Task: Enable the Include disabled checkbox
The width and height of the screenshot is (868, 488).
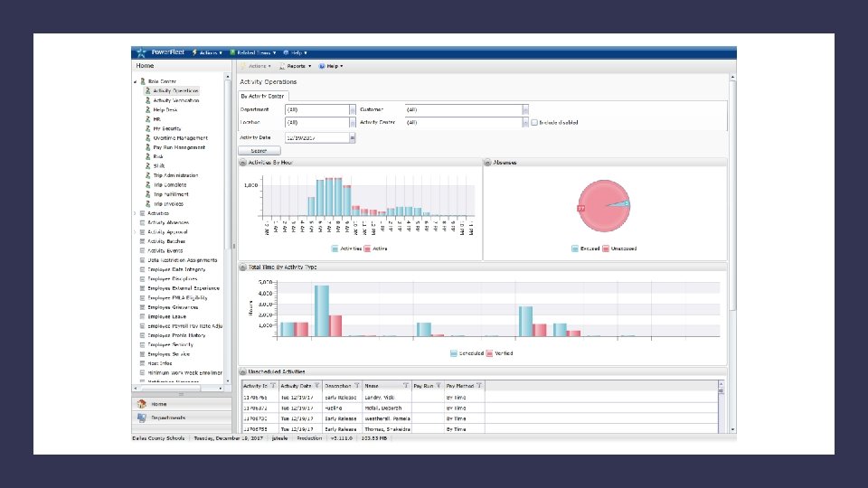Action: [x=534, y=122]
